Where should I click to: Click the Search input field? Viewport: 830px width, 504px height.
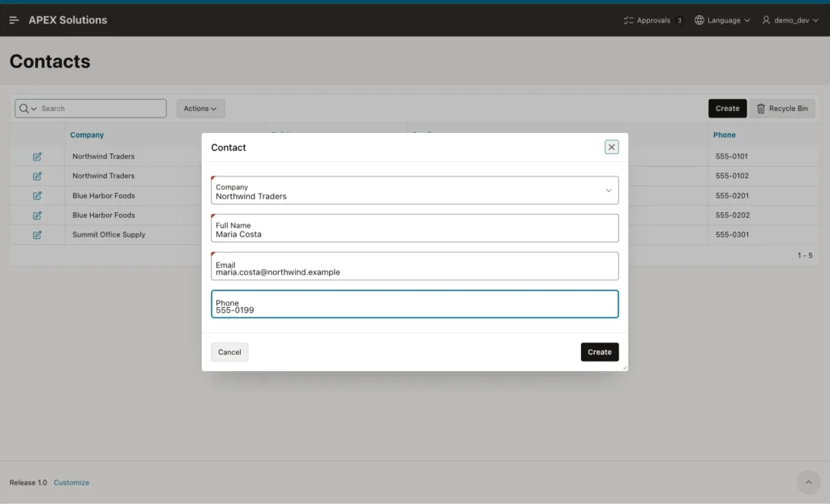pos(102,109)
